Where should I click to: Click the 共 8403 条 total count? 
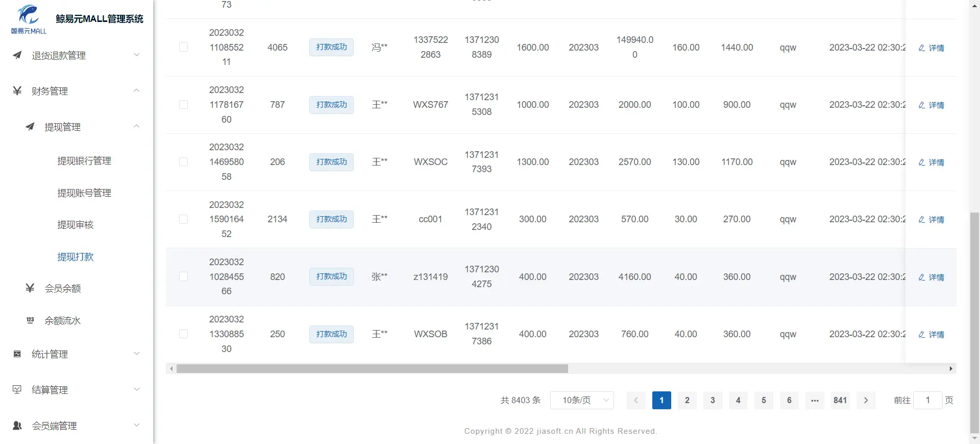coord(520,400)
